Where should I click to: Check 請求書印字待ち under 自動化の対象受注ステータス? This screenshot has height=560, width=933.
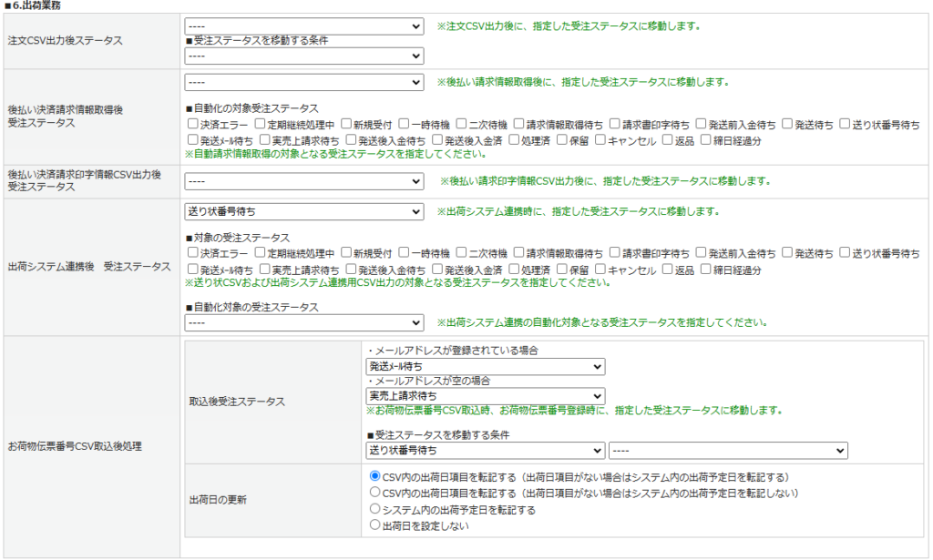click(615, 124)
